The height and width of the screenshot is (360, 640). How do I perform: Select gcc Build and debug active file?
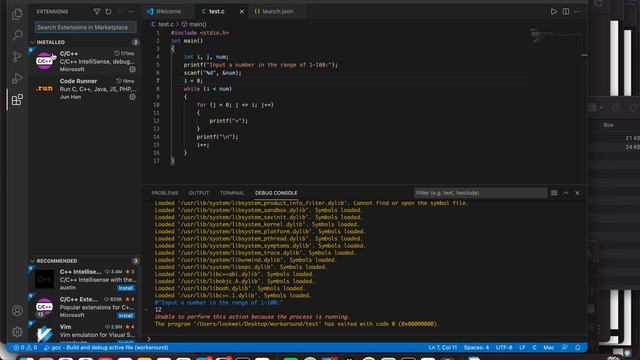click(106, 347)
